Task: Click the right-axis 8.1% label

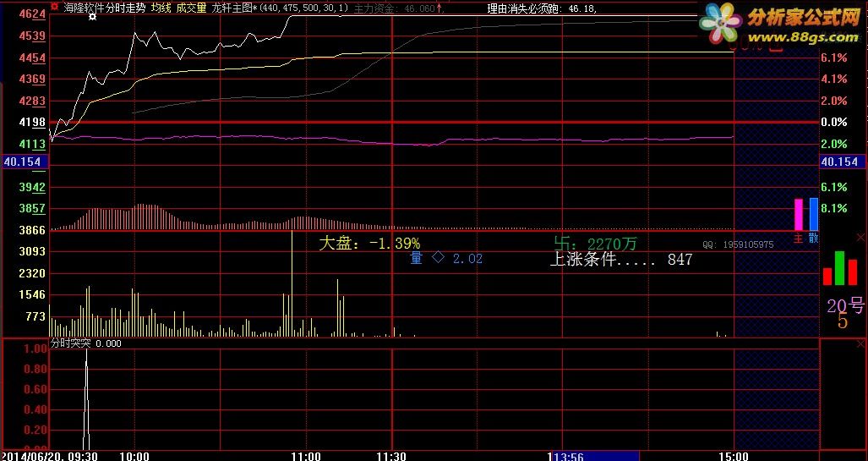Action: [x=833, y=208]
